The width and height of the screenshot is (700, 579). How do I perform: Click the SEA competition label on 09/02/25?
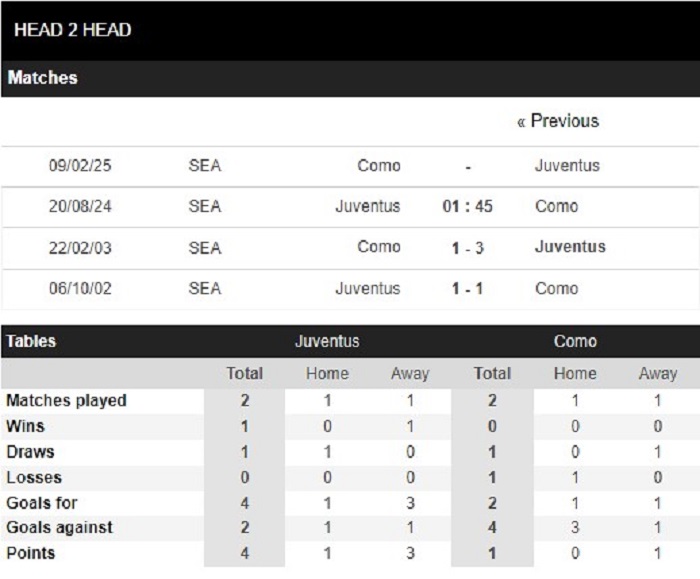point(205,166)
